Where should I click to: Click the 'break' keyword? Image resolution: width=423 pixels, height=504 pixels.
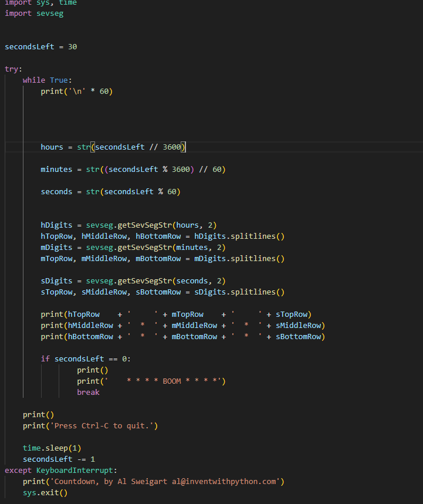pyautogui.click(x=88, y=392)
